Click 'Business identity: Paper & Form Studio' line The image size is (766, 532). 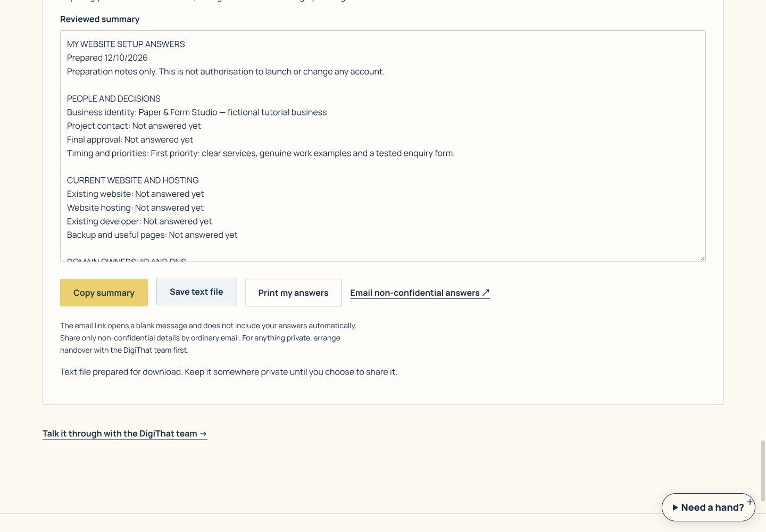pos(197,112)
